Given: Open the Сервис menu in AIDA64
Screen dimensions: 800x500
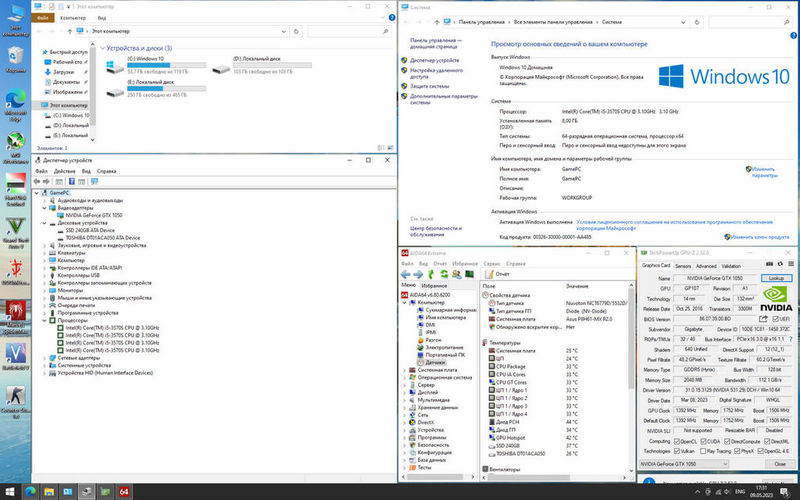Looking at the screenshot, I should (492, 264).
